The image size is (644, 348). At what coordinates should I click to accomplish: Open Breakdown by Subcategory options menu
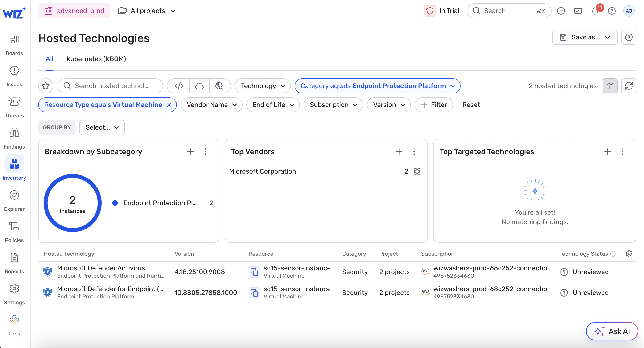205,152
